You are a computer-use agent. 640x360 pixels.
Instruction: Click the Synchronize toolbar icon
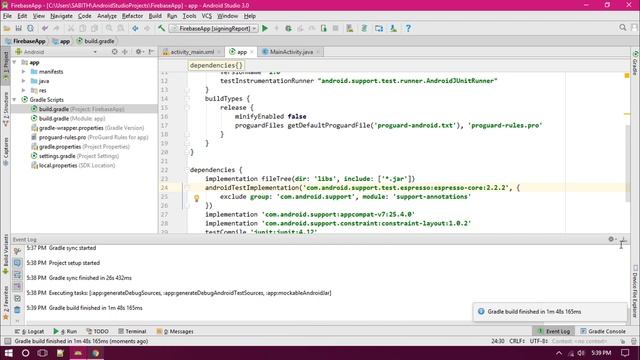click(x=31, y=28)
